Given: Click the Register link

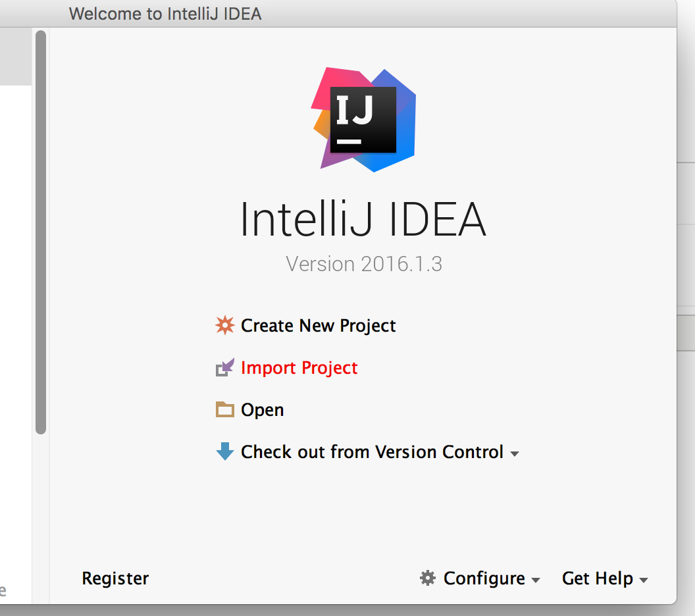Looking at the screenshot, I should click(115, 578).
